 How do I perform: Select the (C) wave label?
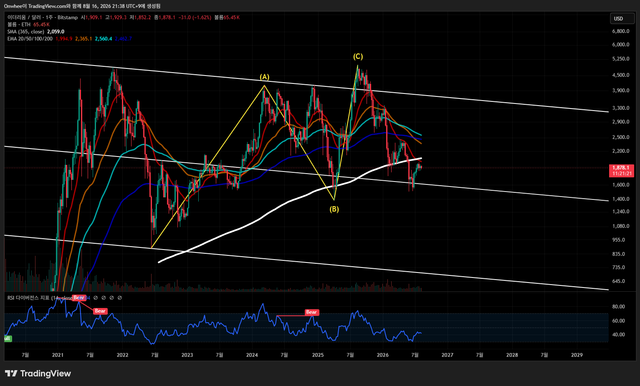coord(358,56)
